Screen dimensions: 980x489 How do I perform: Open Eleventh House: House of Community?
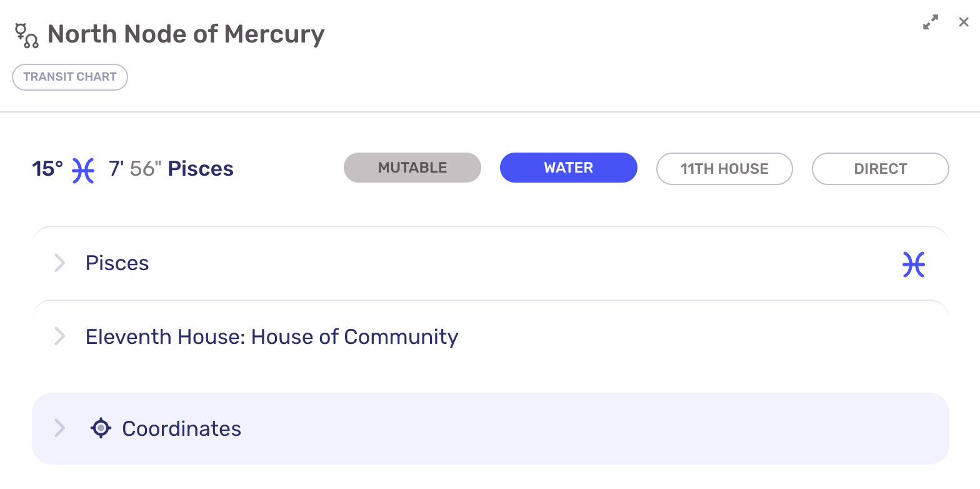pyautogui.click(x=272, y=336)
